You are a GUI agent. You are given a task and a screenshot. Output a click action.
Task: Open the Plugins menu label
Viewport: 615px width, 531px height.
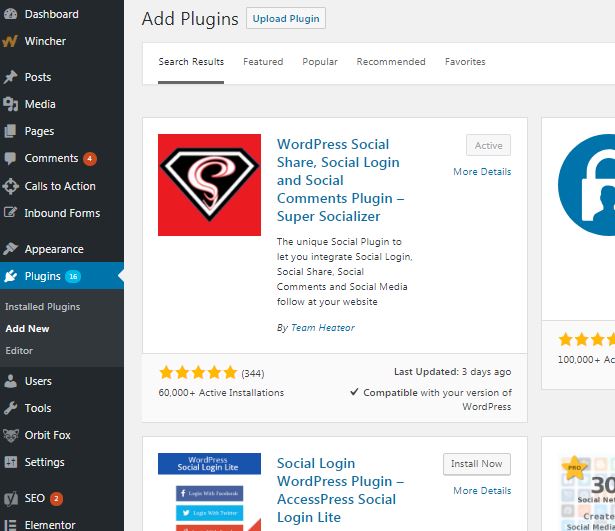43,276
